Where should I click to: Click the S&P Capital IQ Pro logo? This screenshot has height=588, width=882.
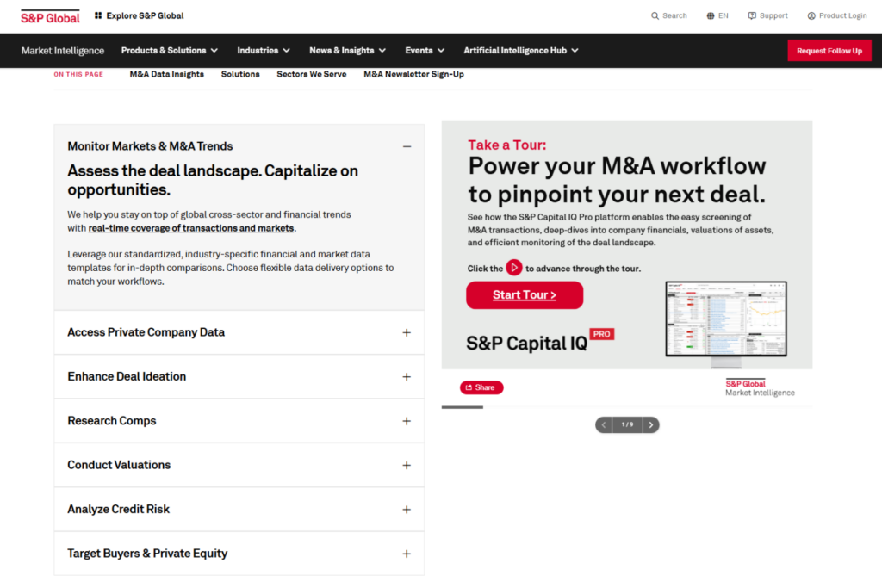point(540,341)
